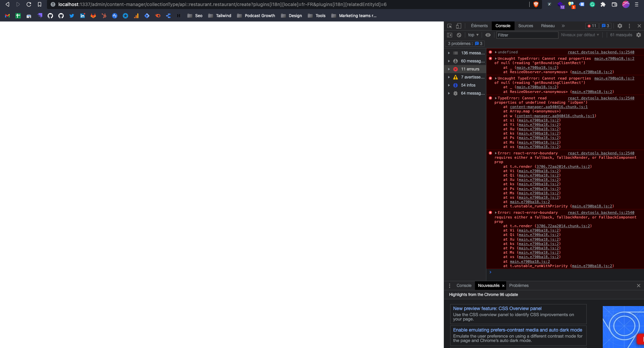
Task: Click the eye icon to create live expression
Action: 488,35
